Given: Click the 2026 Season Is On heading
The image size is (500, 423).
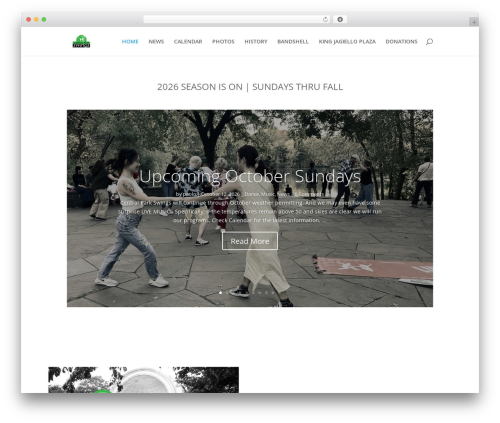Looking at the screenshot, I should pos(250,87).
